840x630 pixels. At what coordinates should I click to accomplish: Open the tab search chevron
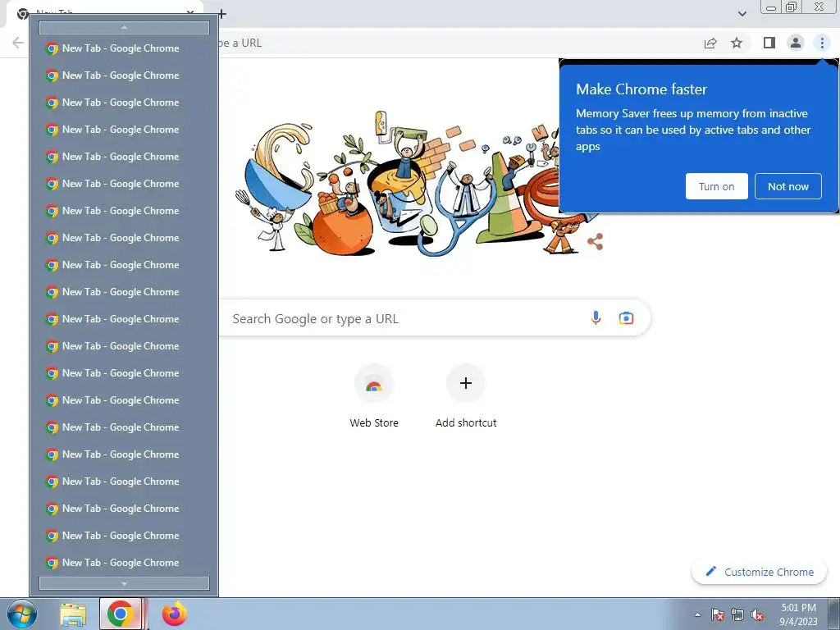point(742,14)
